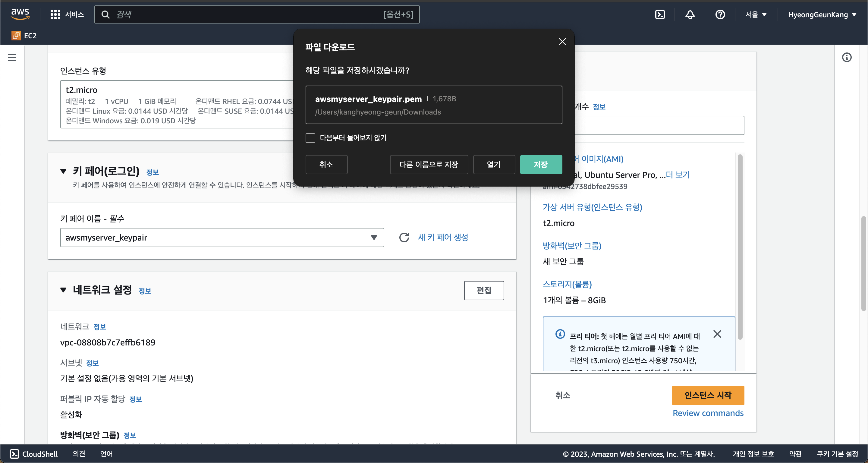Dismiss the free tier notice
Screen dimensions: 868x463
coord(717,334)
